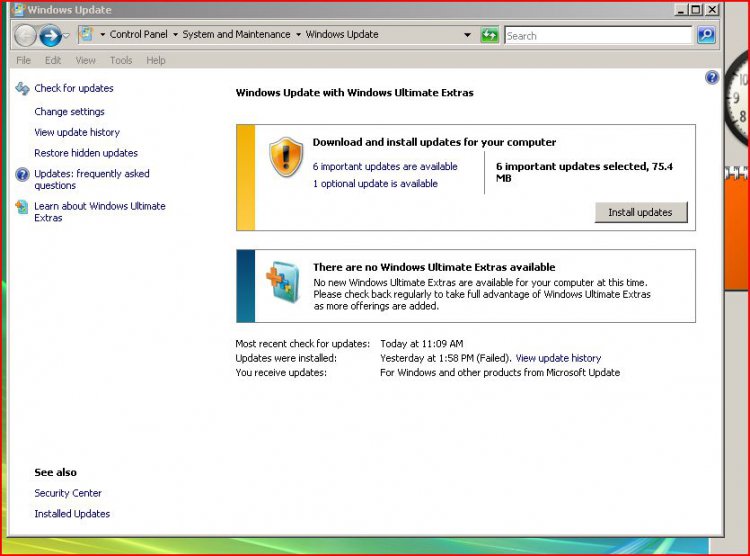Viewport: 750px width, 556px height.
Task: Click the Ultimate Extras box icon
Action: [x=283, y=282]
